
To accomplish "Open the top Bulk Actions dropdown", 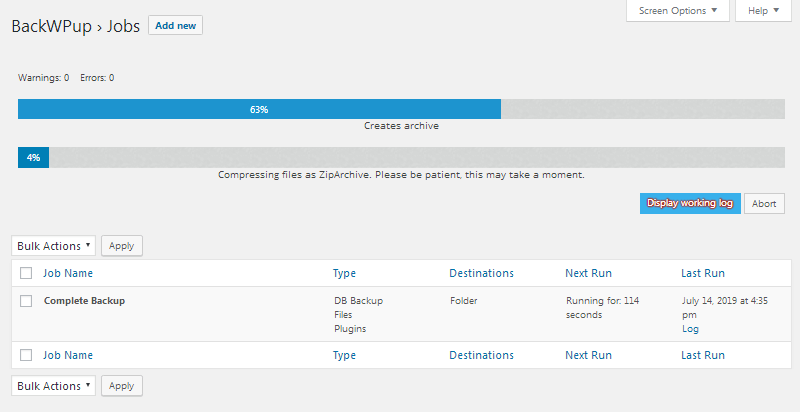I will (54, 246).
